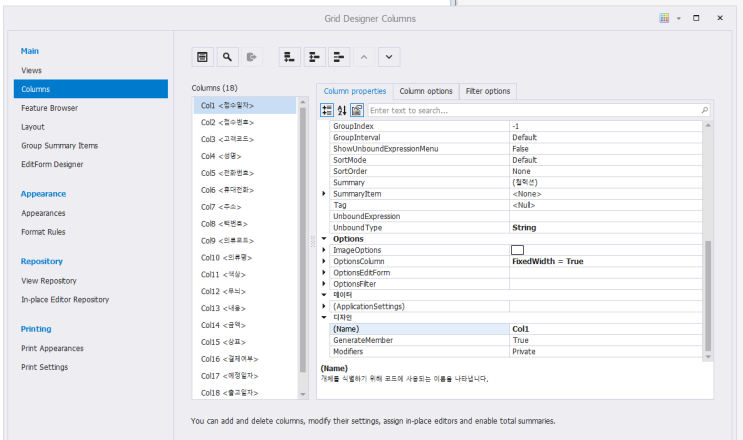Click the ImageOptions white swatch box
Viewport: 743px width, 440px height.
[x=517, y=250]
